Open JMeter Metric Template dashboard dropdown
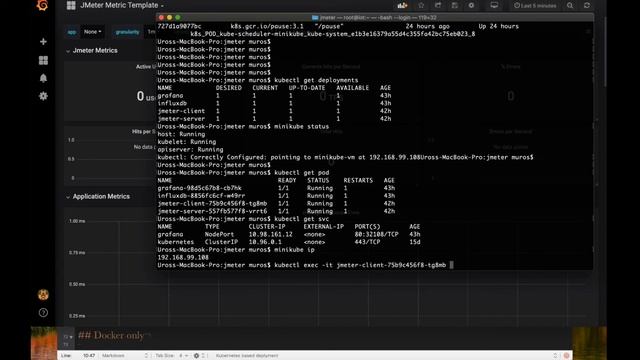Screen dimensions: 640x360 pyautogui.click(x=122, y=5)
